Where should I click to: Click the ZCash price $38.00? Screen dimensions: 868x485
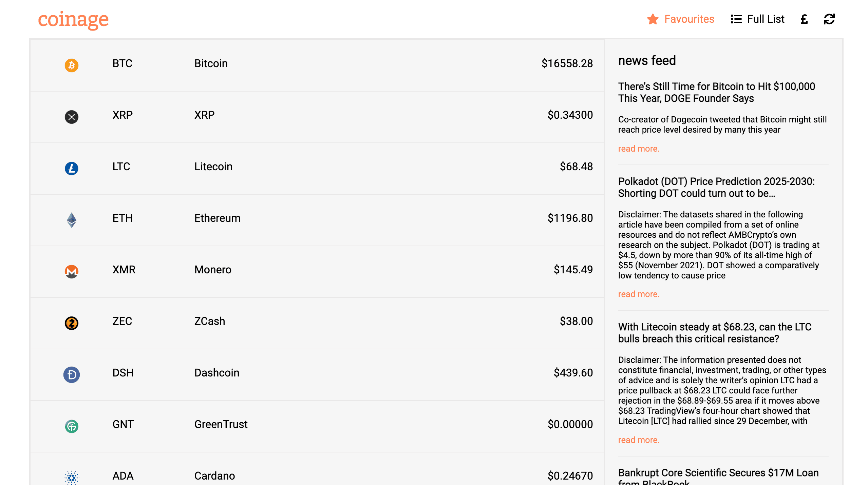(x=576, y=321)
